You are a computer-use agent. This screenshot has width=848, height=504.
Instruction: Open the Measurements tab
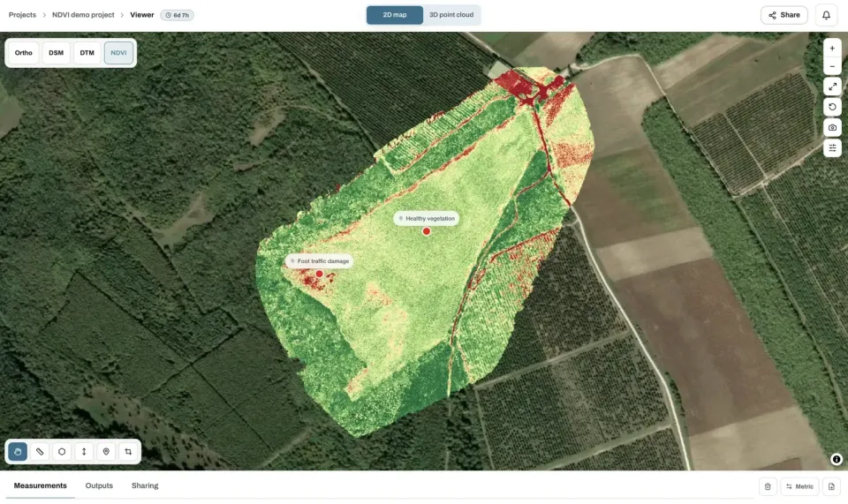40,485
